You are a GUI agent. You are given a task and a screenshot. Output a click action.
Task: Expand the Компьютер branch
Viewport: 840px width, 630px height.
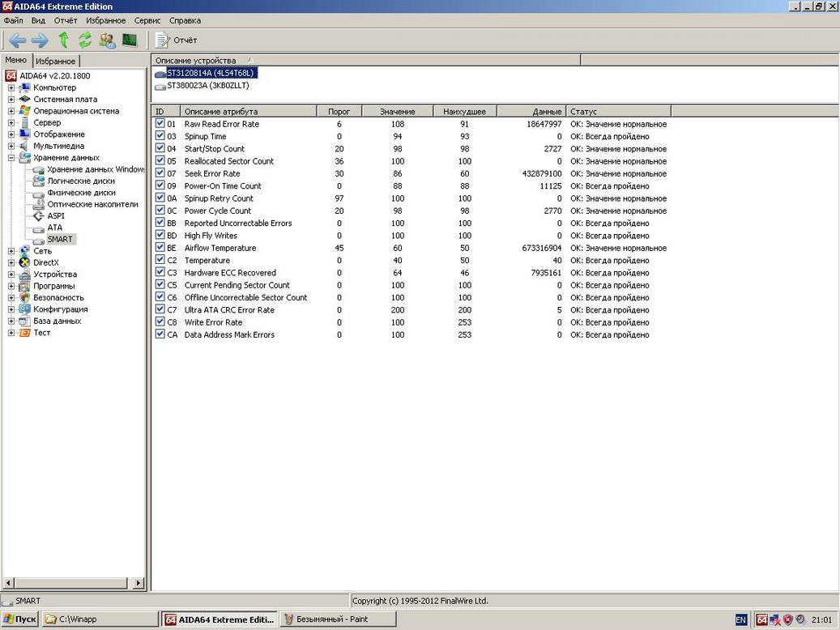pos(11,87)
